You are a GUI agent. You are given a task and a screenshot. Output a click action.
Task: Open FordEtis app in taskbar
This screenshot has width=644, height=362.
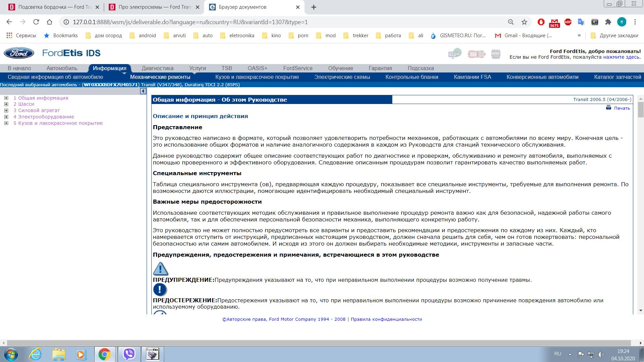153,354
